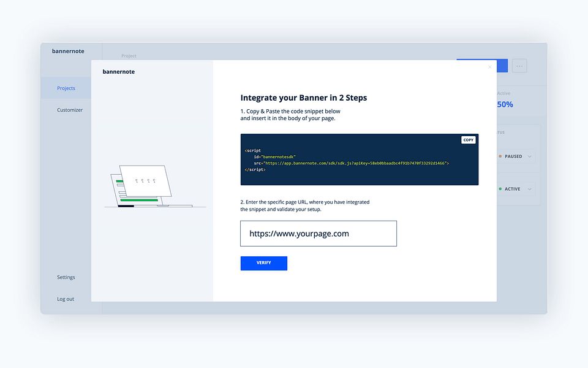Click the blue VERIFY button
588x368 pixels.
(263, 263)
